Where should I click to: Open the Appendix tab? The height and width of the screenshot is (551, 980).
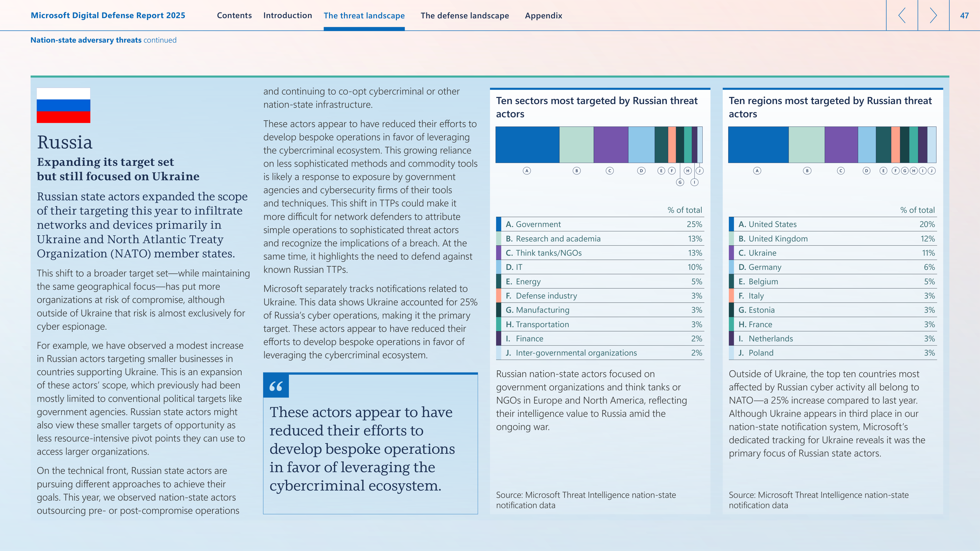pos(543,16)
